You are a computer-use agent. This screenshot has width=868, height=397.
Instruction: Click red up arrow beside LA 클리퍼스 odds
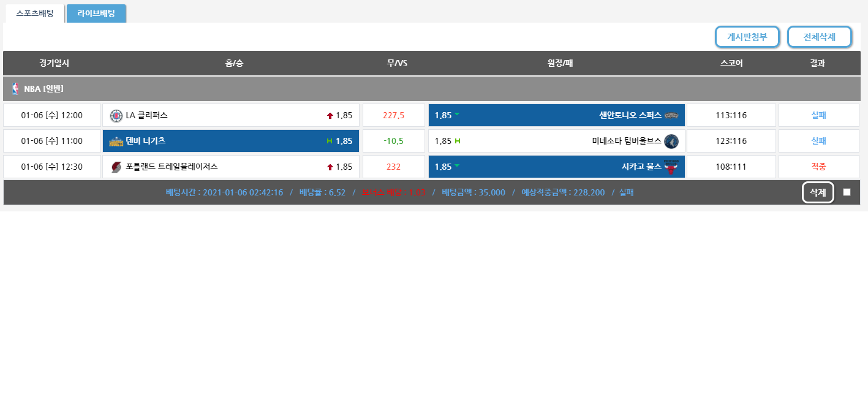point(330,116)
